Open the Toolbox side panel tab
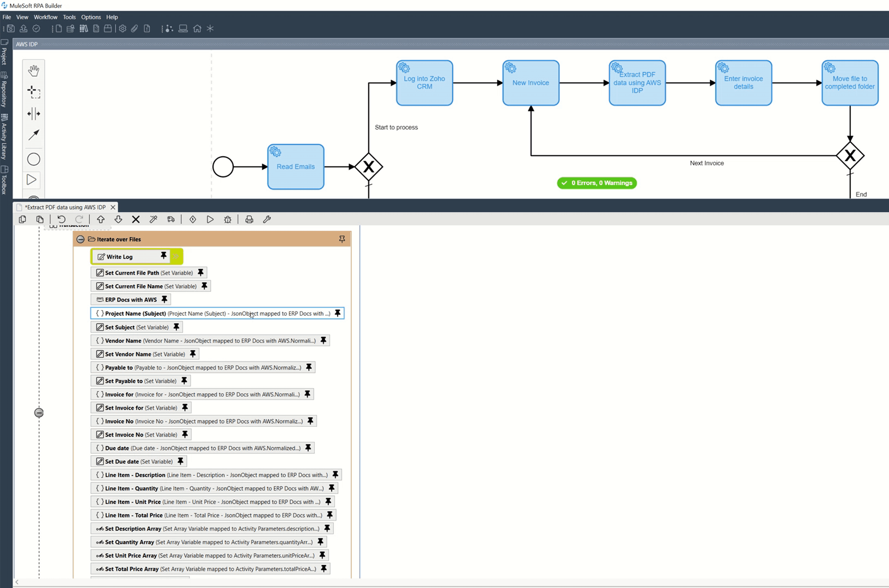The width and height of the screenshot is (889, 588). point(4,180)
